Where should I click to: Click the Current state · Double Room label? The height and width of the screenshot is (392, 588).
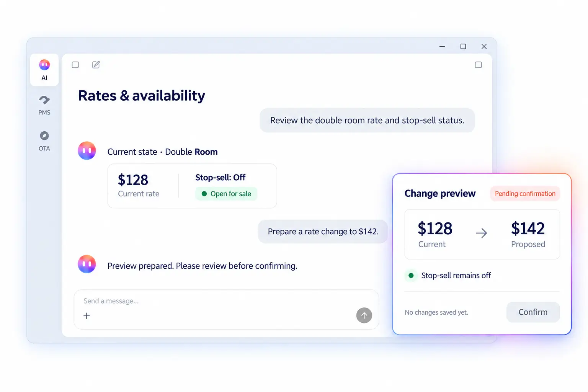(x=162, y=152)
